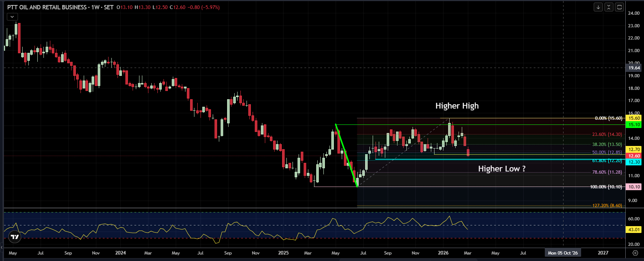Click the 19.64 crosshair price tag
The image size is (644, 261).
tap(634, 68)
